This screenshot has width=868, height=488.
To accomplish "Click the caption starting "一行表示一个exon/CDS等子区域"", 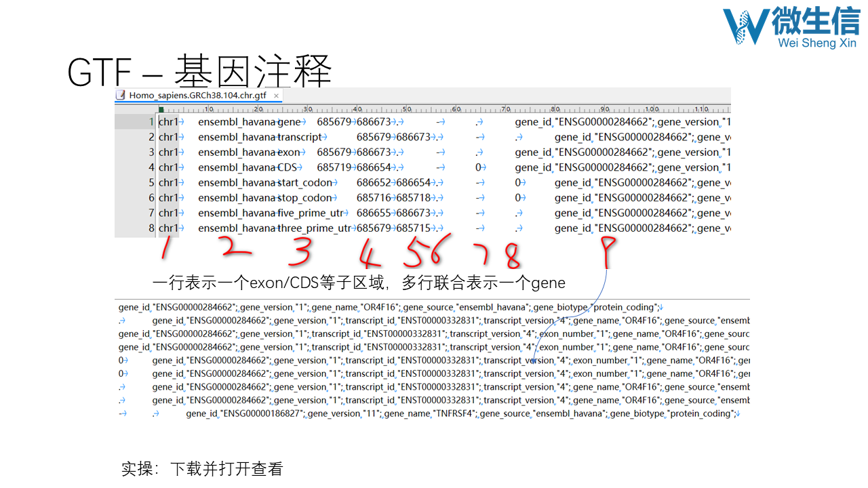I will click(x=359, y=282).
